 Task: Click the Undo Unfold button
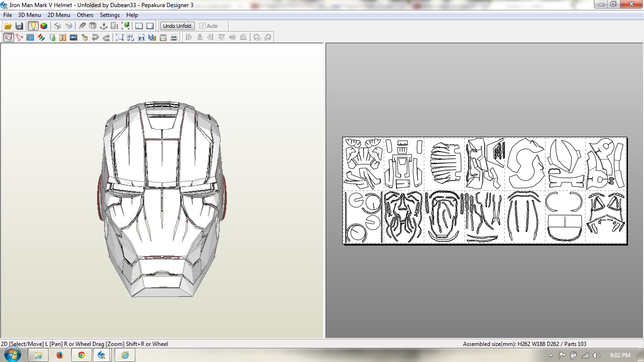[177, 26]
